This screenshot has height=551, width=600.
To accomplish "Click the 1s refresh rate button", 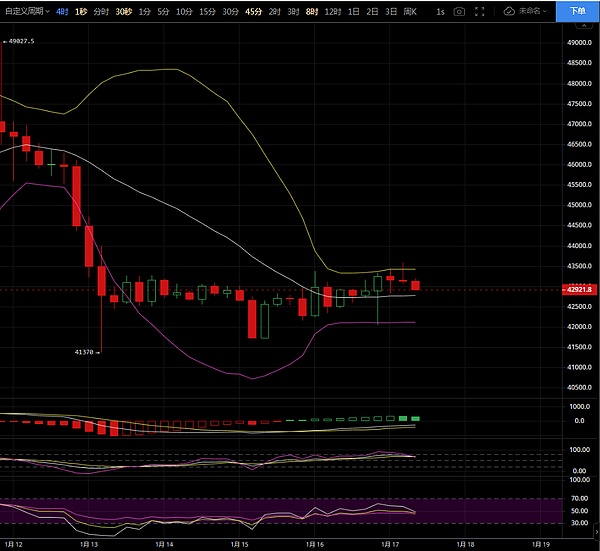I will pos(440,11).
